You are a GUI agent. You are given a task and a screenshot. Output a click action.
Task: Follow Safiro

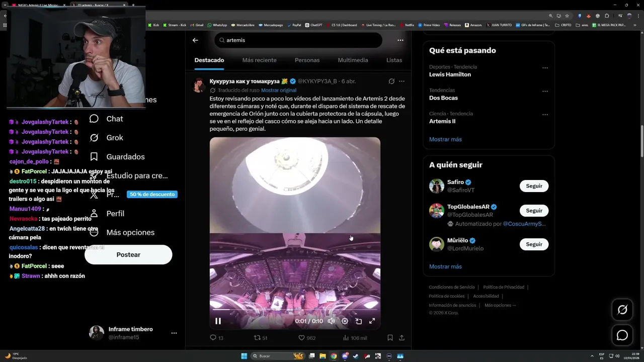[x=534, y=186]
